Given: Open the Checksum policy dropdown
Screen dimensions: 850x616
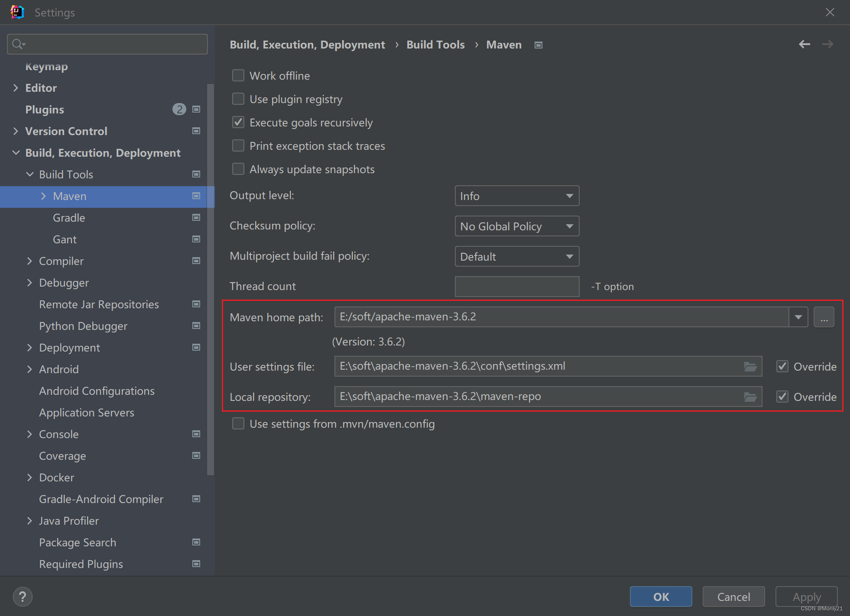Looking at the screenshot, I should point(517,226).
